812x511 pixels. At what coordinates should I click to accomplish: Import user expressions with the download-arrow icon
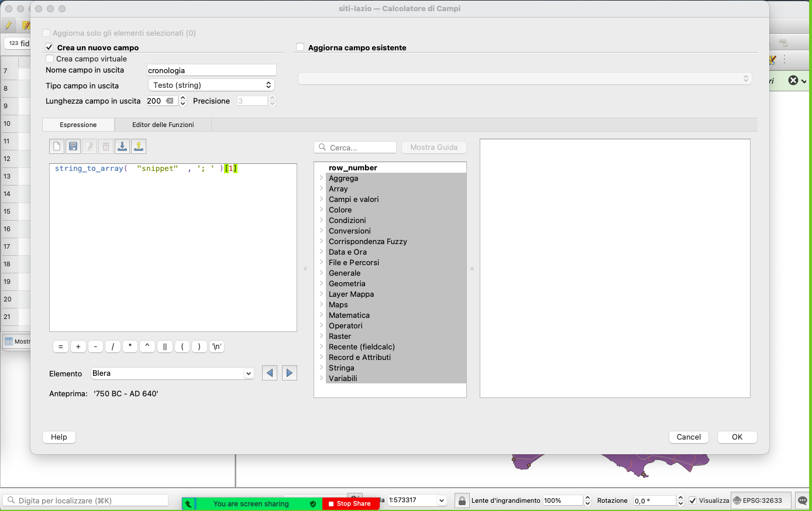click(x=122, y=146)
